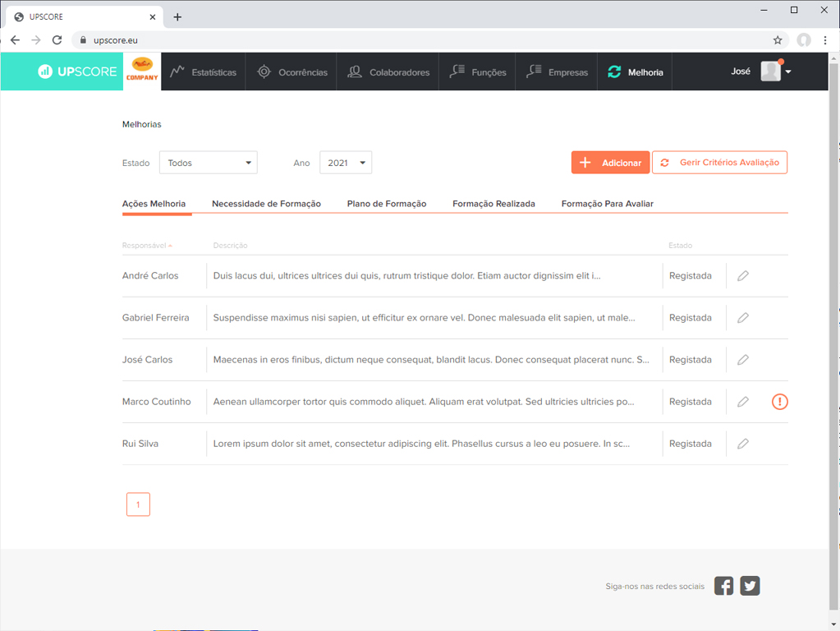Click the padlock site info icon

[83, 40]
